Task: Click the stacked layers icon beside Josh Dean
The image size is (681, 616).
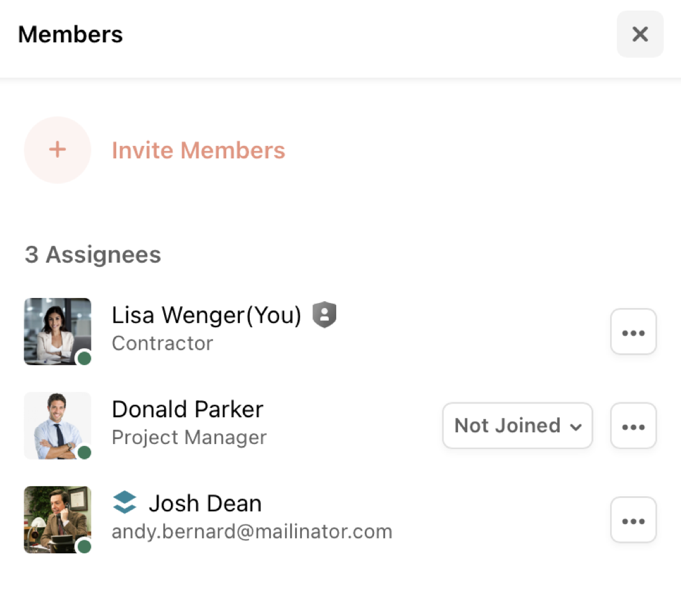Action: 125,502
